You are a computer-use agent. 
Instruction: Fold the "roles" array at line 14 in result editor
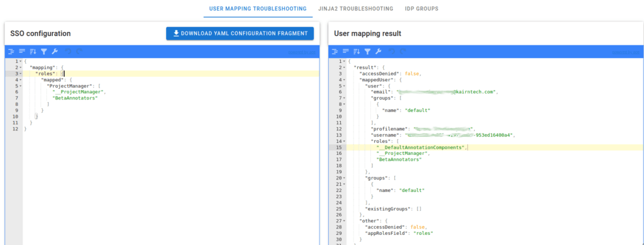(x=344, y=141)
